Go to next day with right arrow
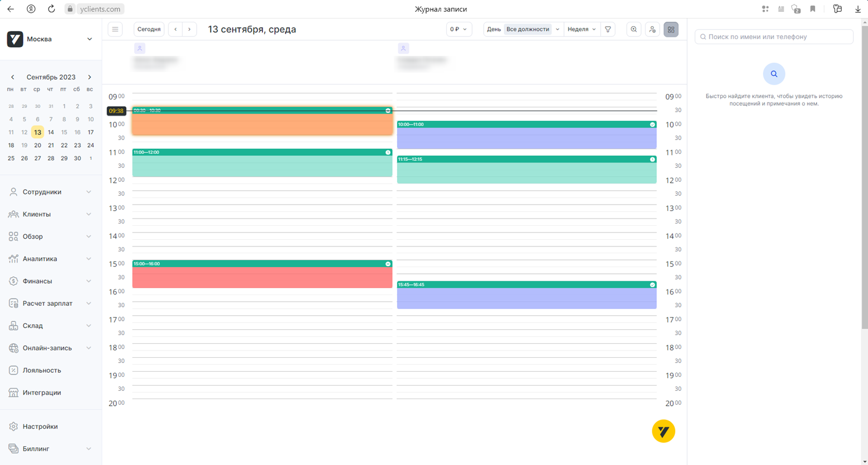 tap(189, 30)
